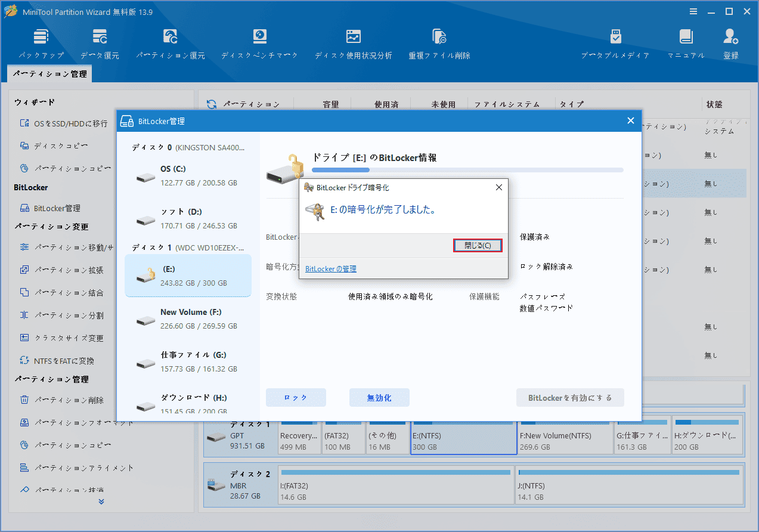The image size is (759, 532).
Task: Open Disk Usage Analyzer (ディスク使用状況分析)
Action: [x=354, y=44]
